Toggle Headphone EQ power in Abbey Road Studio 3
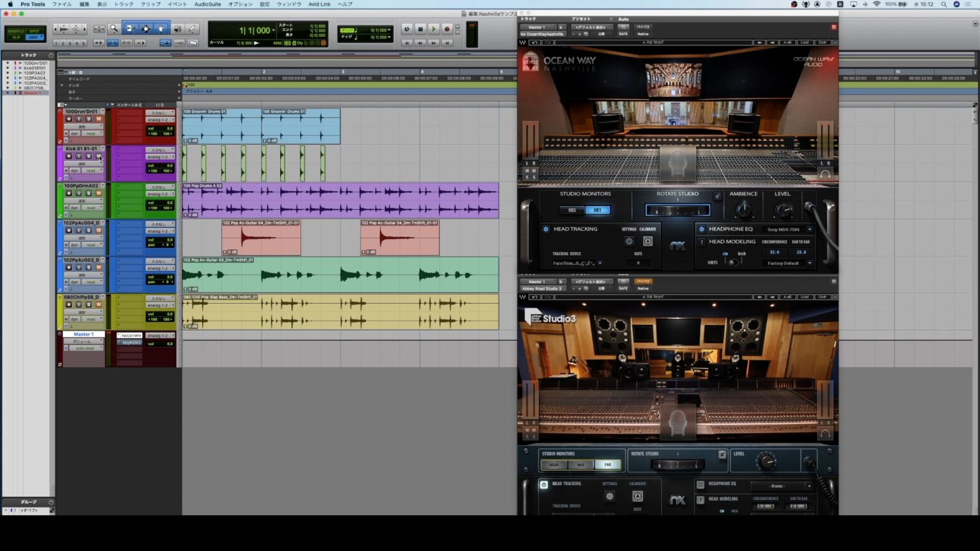Viewport: 980px width, 551px height. tap(700, 485)
